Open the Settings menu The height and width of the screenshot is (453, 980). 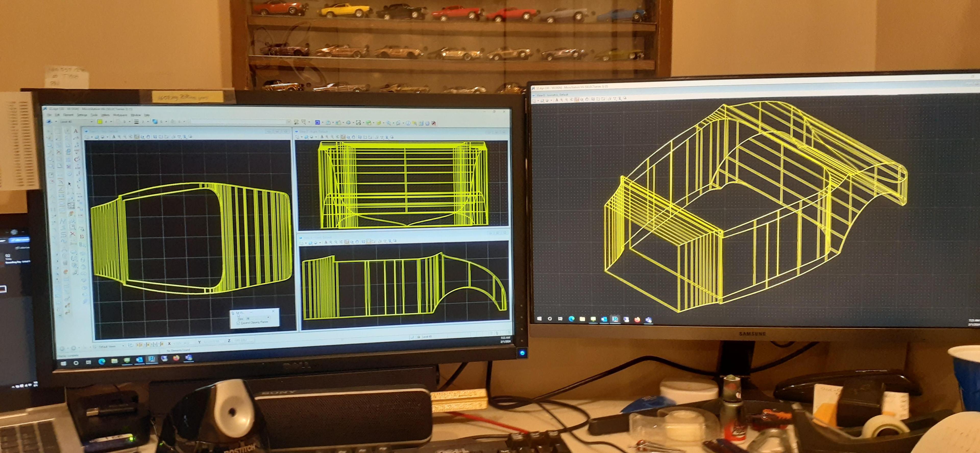(x=82, y=115)
